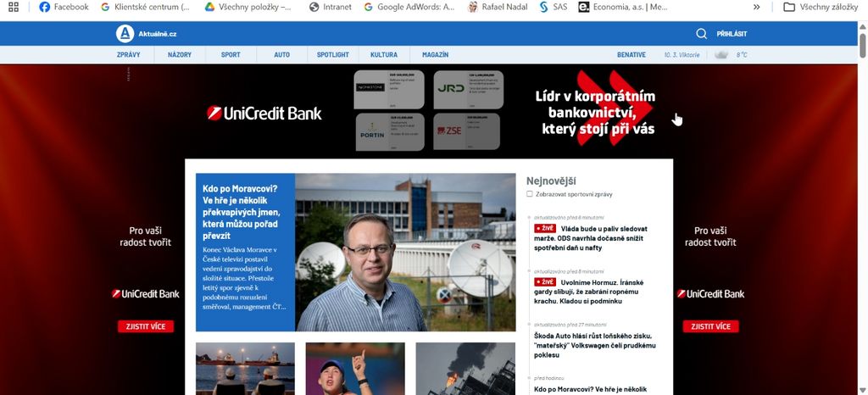Open the Všechny záložky folder
This screenshot has width=868, height=395.
[821, 7]
